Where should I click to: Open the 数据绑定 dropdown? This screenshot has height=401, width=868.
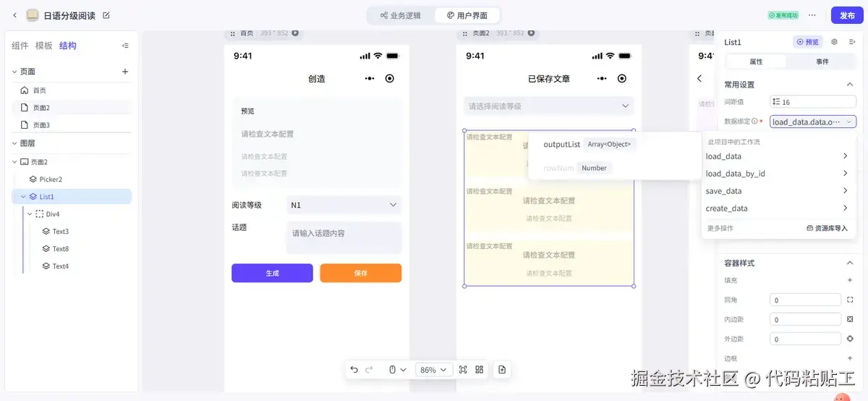(x=813, y=122)
